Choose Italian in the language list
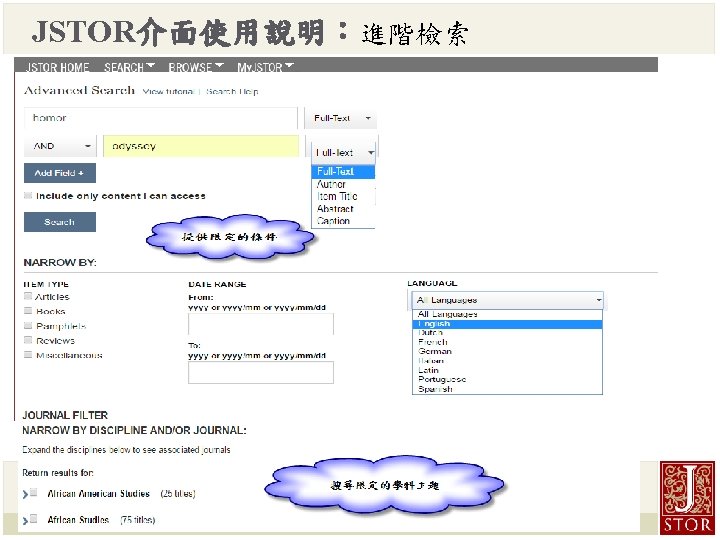720x540 pixels. (507, 361)
